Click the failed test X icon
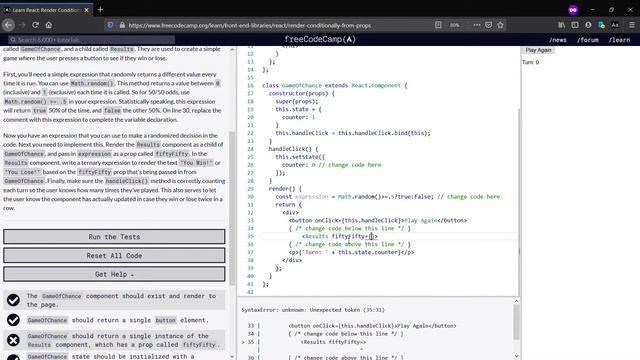This screenshot has width=640, height=360. point(13,340)
